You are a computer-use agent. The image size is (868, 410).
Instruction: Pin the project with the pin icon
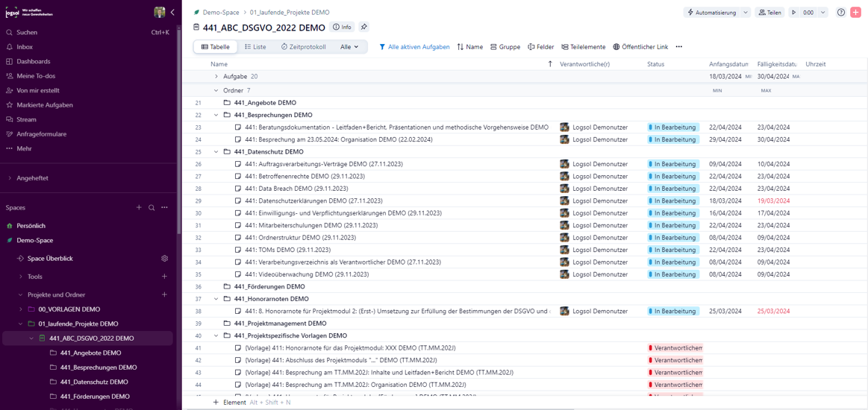(x=364, y=28)
